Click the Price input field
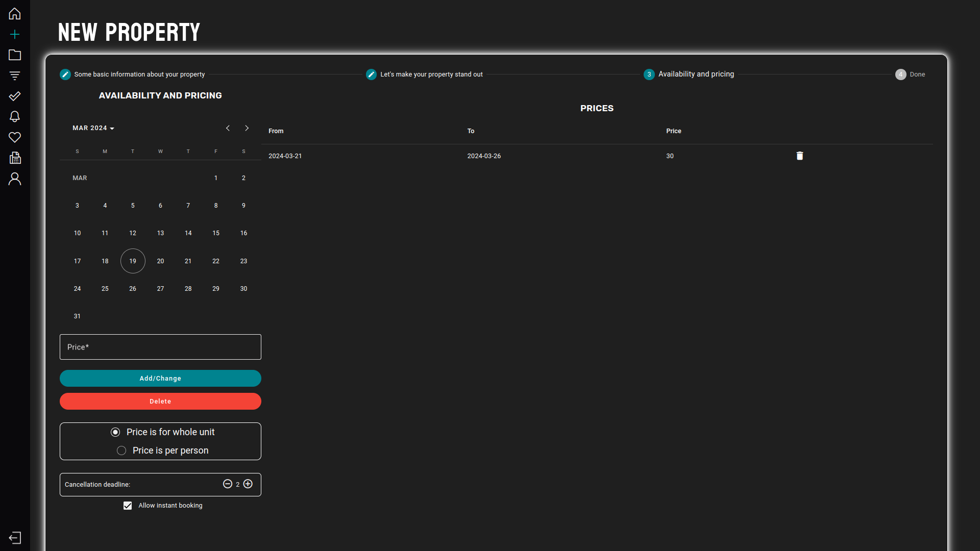The height and width of the screenshot is (551, 980). pos(160,347)
